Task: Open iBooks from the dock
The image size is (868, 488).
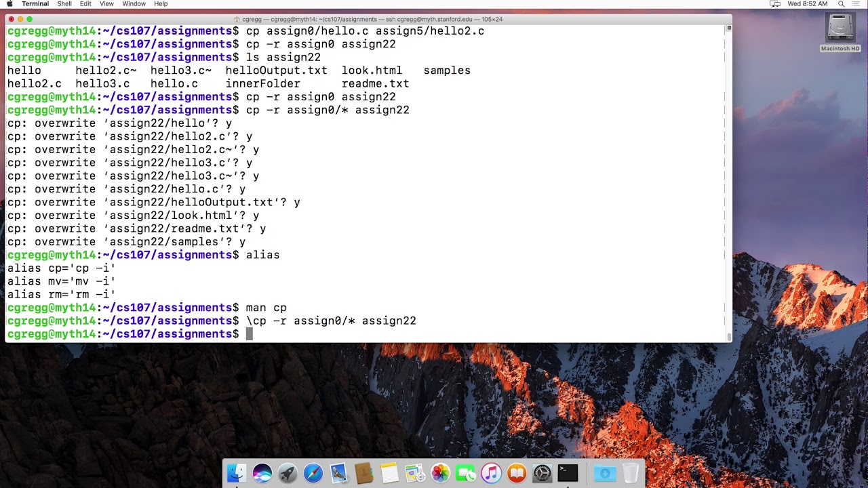Action: (x=517, y=473)
